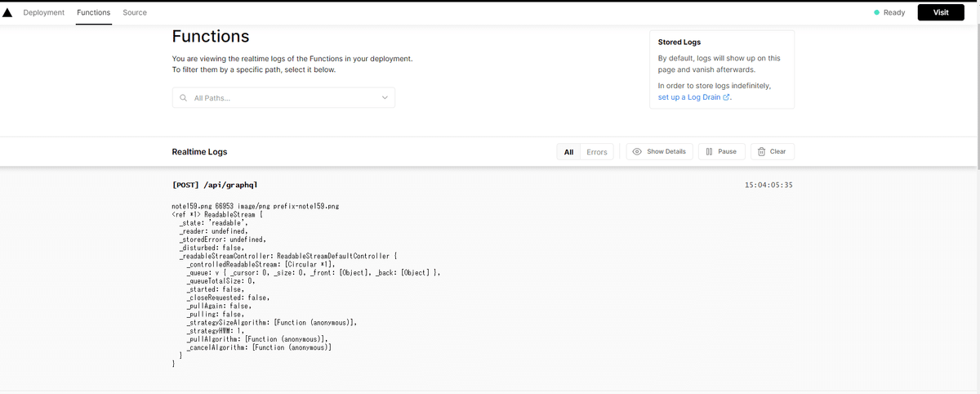Screen dimensions: 980x394
Task: Click the Visit button
Action: click(x=941, y=12)
